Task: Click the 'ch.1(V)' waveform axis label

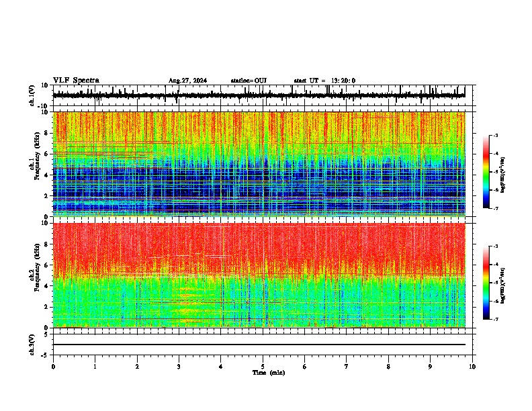Action: (x=33, y=95)
